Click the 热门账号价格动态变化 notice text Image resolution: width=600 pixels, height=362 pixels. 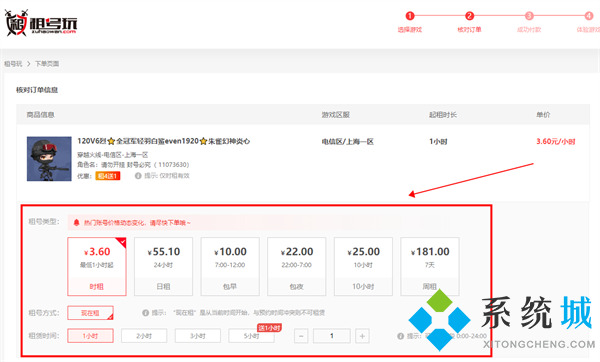(x=137, y=222)
